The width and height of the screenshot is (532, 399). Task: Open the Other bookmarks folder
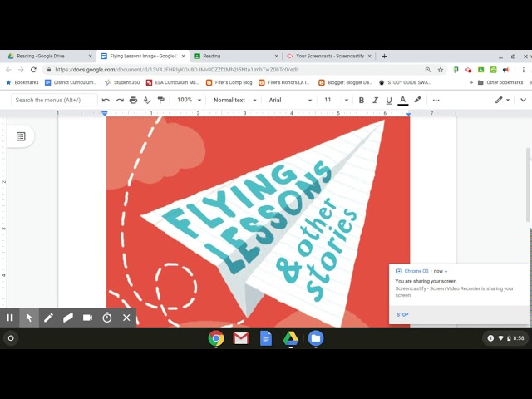[500, 82]
